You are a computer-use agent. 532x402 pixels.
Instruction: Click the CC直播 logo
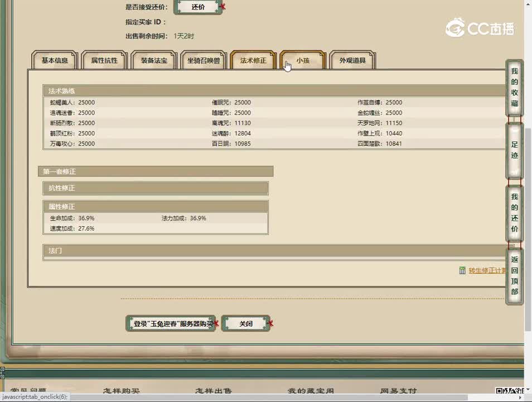[x=480, y=28]
